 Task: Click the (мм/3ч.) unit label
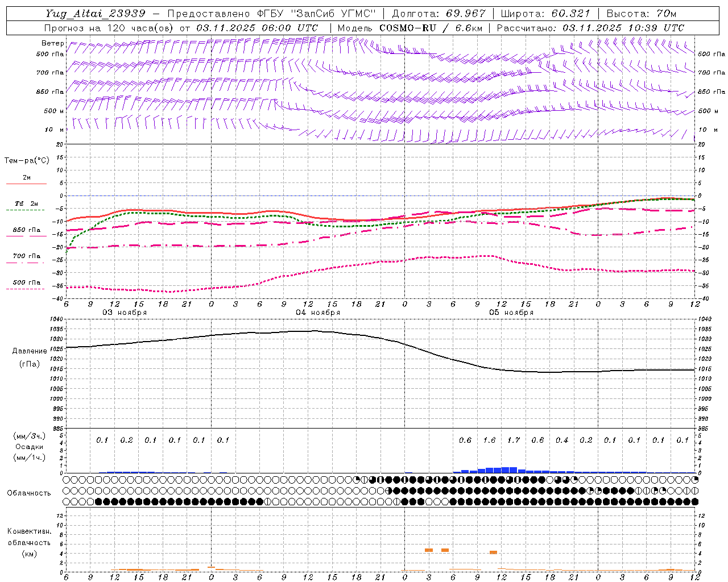(x=29, y=436)
